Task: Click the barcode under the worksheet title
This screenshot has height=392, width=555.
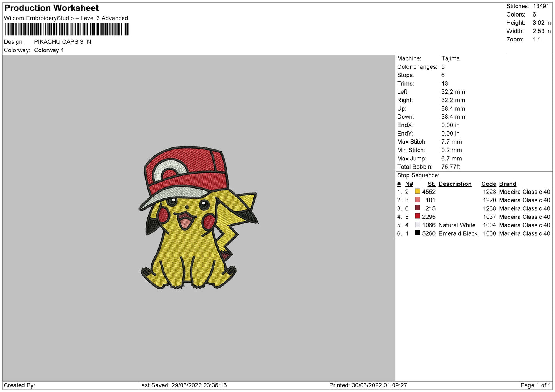Action: click(x=67, y=30)
